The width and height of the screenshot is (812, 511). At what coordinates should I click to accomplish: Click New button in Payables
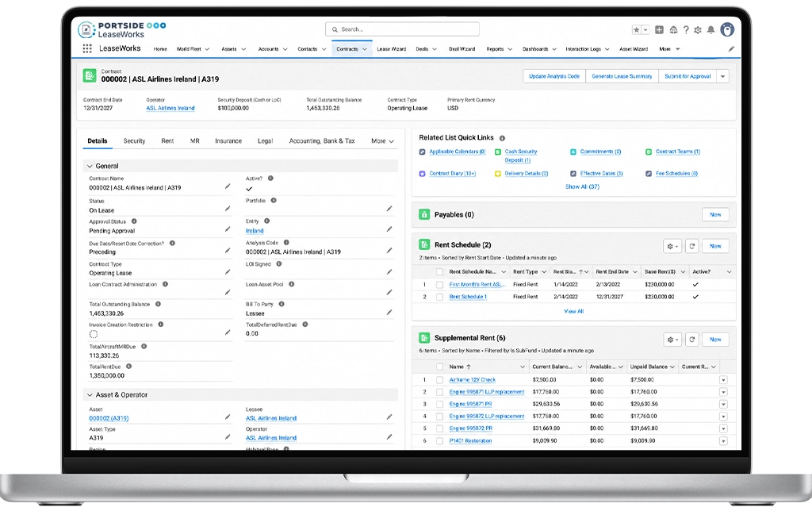(716, 214)
